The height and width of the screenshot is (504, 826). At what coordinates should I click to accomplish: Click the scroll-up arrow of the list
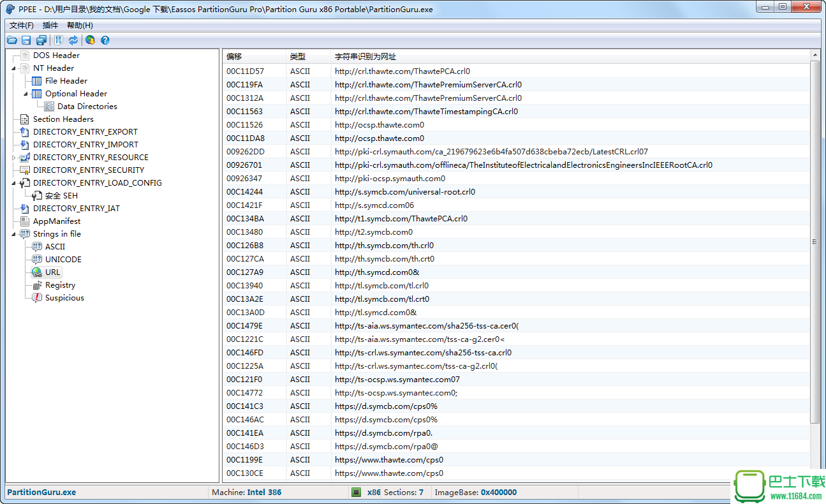(x=815, y=56)
